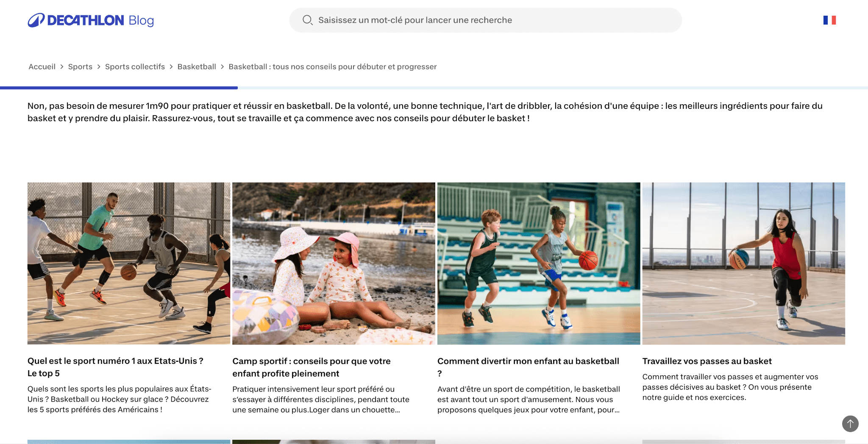Viewport: 868px width, 444px height.
Task: Click the Decathlon Blog logo
Action: (x=91, y=20)
